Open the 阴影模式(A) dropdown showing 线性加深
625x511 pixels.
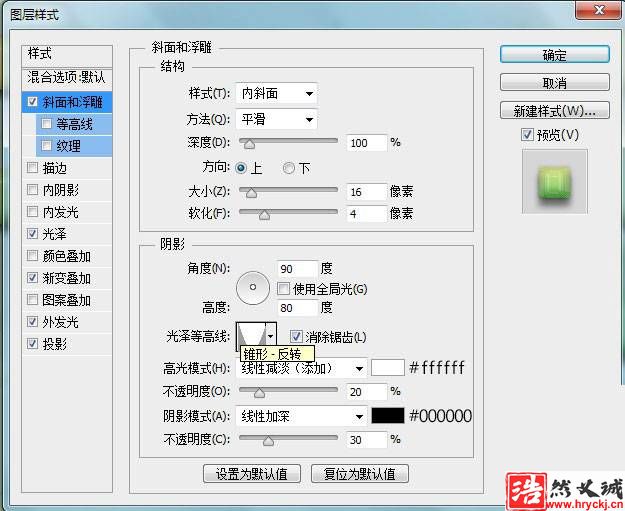(301, 417)
